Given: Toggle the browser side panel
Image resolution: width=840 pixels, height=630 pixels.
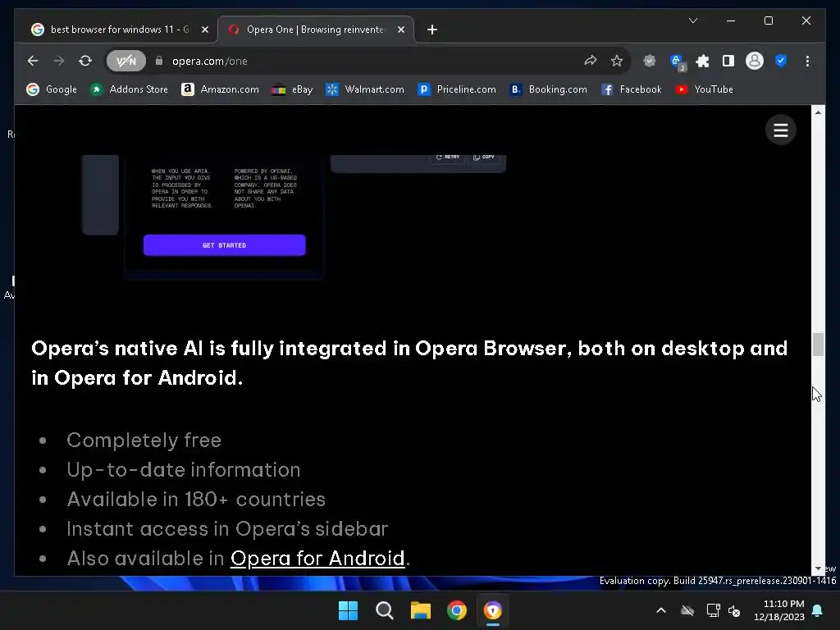Looking at the screenshot, I should (728, 61).
